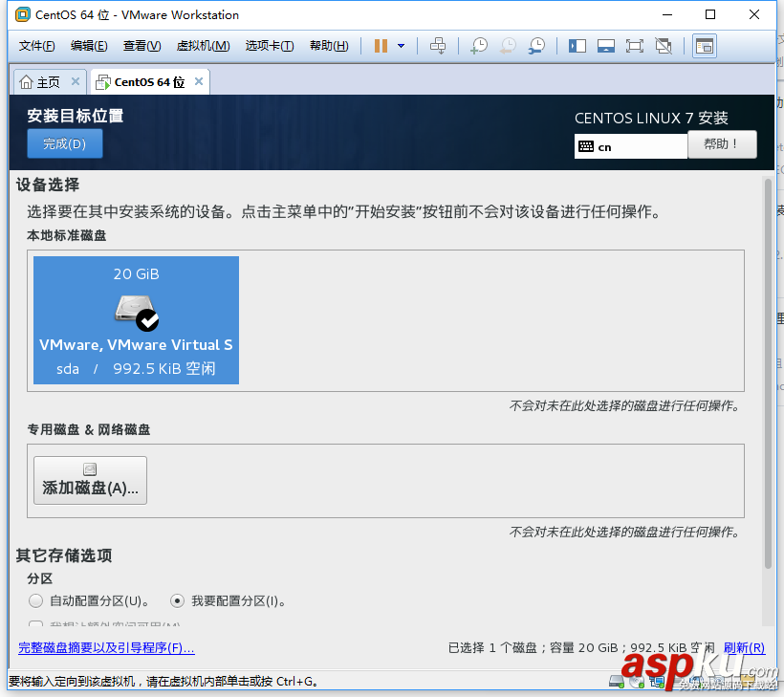
Task: Click the home icon on the 主页 tab
Action: 26,82
